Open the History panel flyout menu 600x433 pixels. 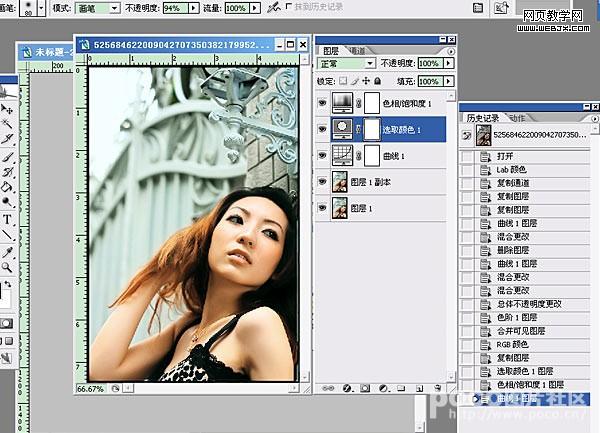click(x=595, y=119)
